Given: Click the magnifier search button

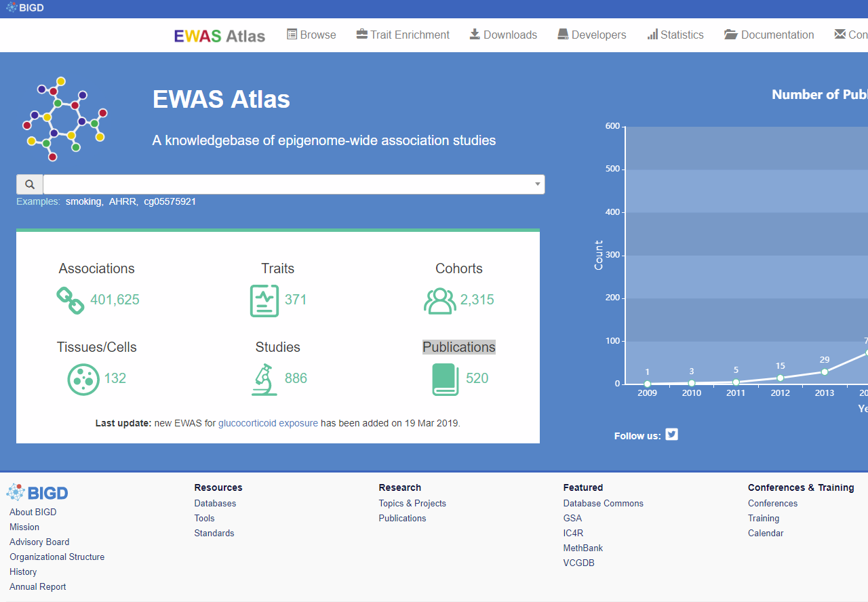Looking at the screenshot, I should point(30,184).
